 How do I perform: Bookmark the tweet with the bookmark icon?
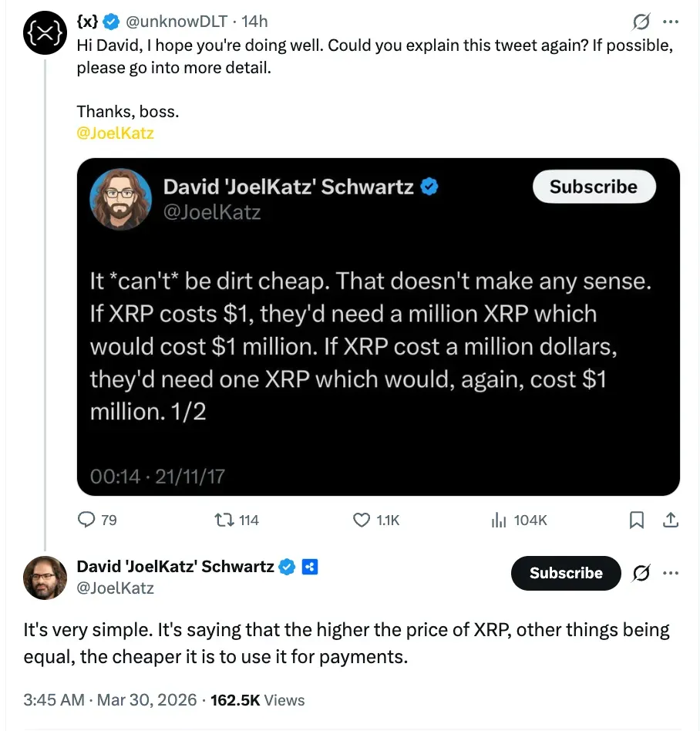[x=636, y=520]
